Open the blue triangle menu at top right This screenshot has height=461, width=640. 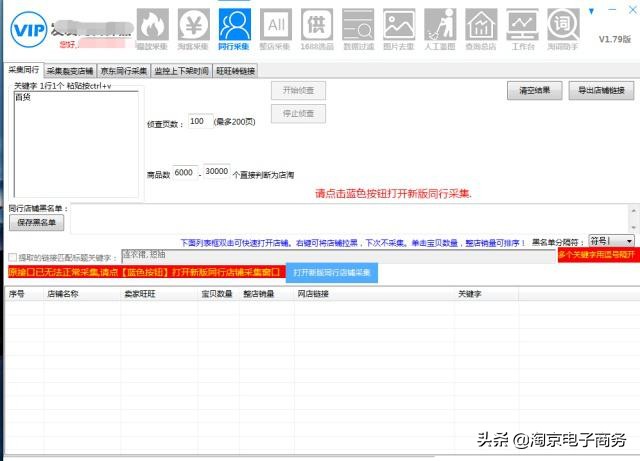pyautogui.click(x=591, y=11)
